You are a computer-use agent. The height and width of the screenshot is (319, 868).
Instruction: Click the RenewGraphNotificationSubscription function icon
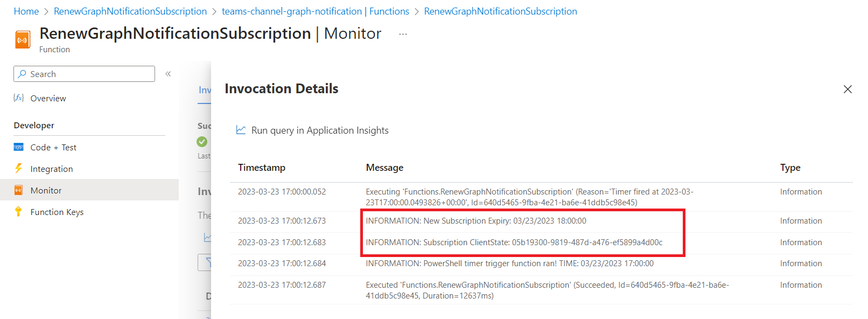[23, 40]
